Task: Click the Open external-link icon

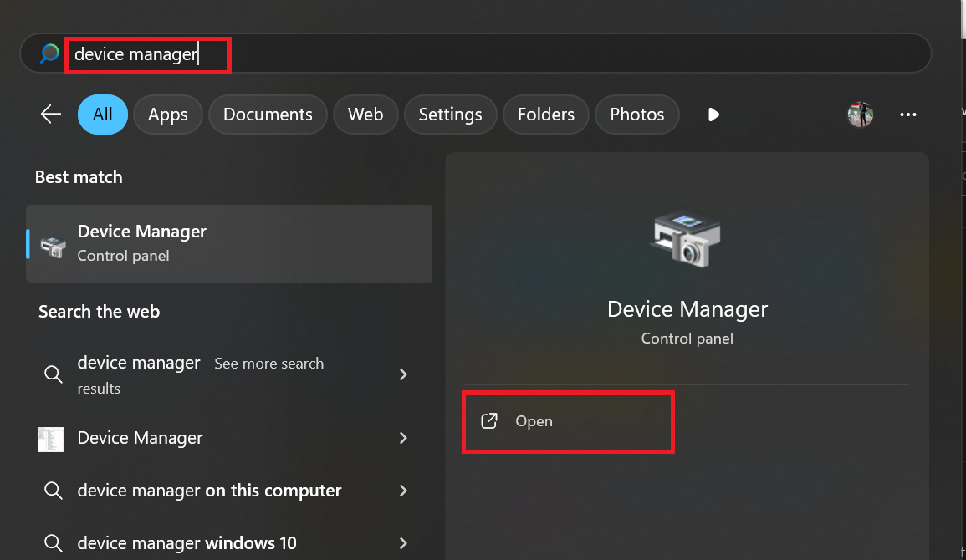Action: (x=489, y=421)
